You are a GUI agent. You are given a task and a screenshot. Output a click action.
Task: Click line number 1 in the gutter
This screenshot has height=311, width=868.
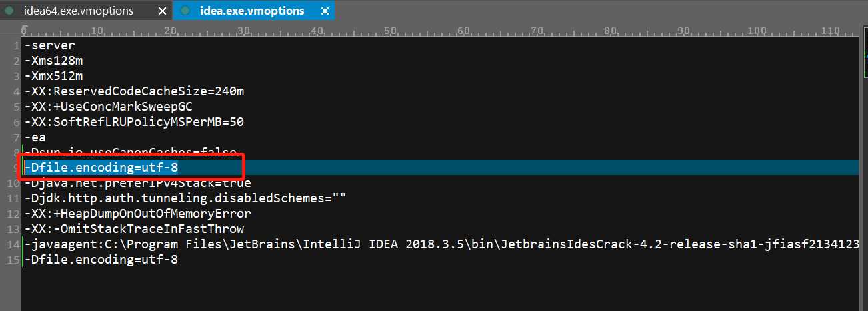click(16, 45)
